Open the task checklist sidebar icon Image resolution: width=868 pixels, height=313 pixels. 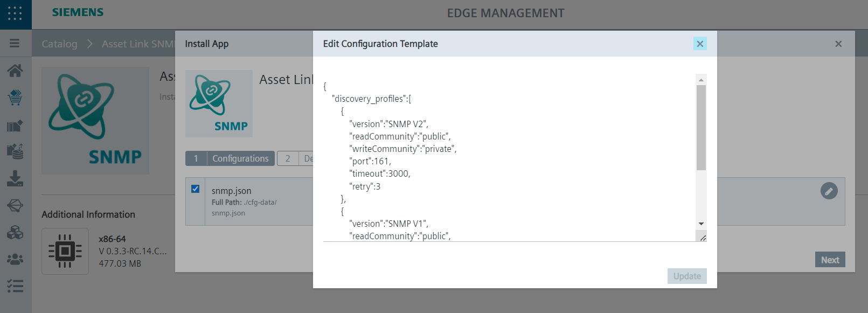point(15,286)
